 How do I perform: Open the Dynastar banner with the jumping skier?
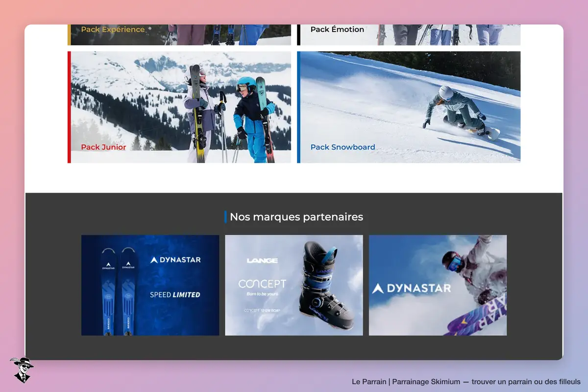coord(438,285)
